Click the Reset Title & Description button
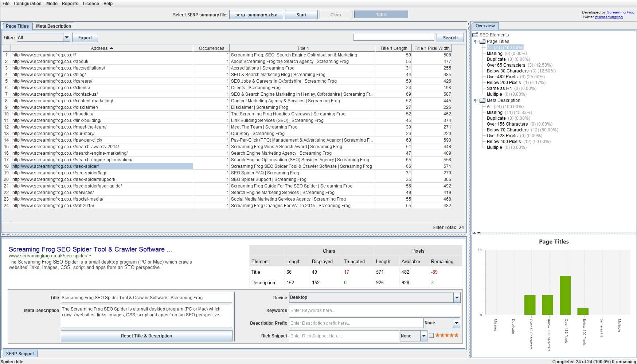The height and width of the screenshot is (364, 637). [146, 336]
